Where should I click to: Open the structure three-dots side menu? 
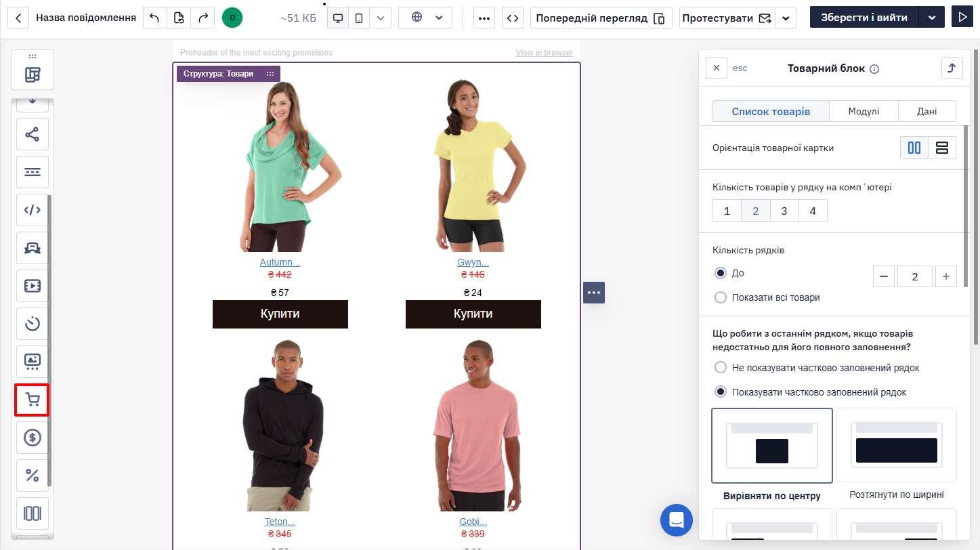point(594,293)
